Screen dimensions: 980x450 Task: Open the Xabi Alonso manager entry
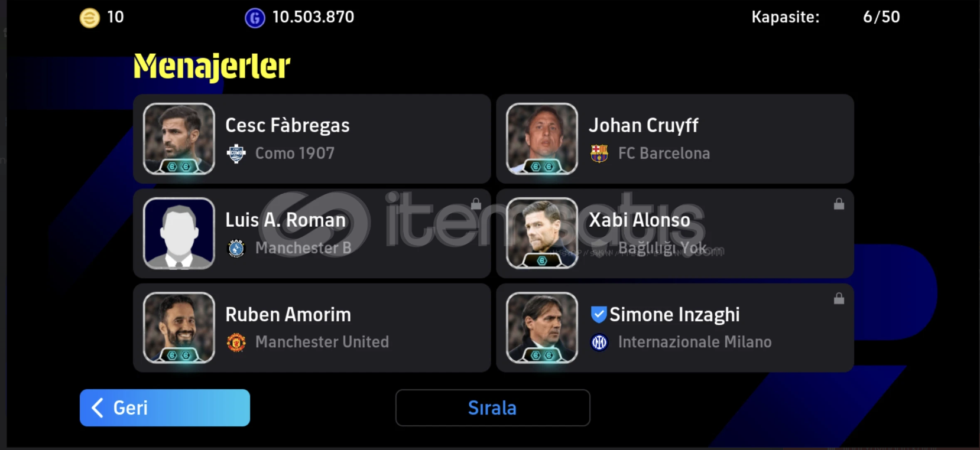(x=675, y=233)
